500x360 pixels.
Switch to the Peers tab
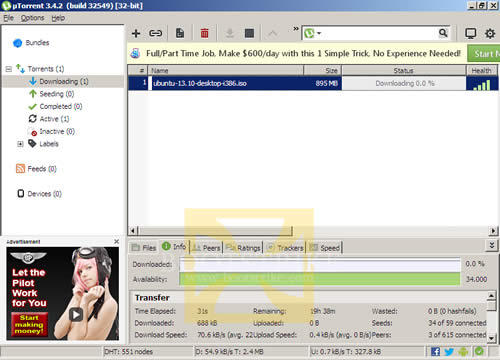207,248
